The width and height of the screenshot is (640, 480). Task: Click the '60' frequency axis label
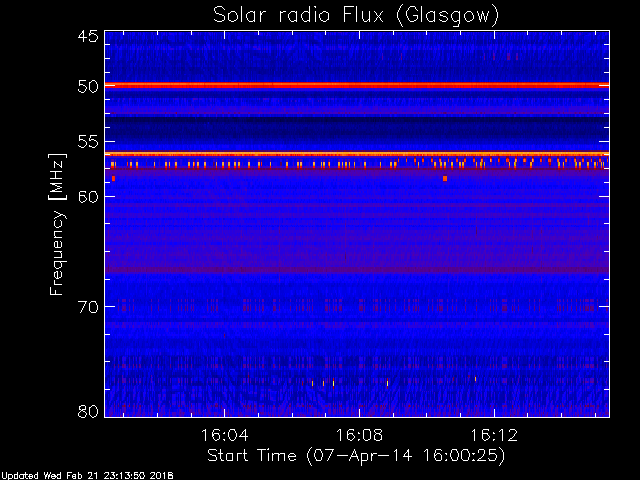88,196
